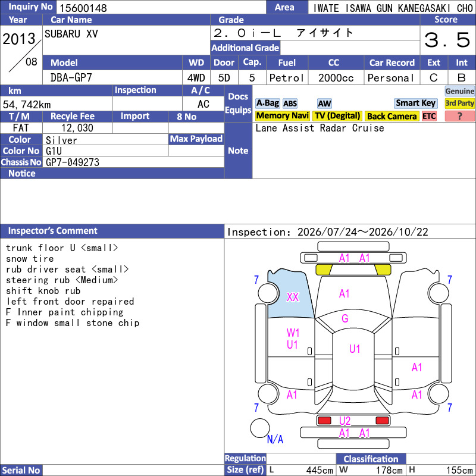The width and height of the screenshot is (476, 476).
Task: Click the ETC badge
Action: pyautogui.click(x=429, y=116)
